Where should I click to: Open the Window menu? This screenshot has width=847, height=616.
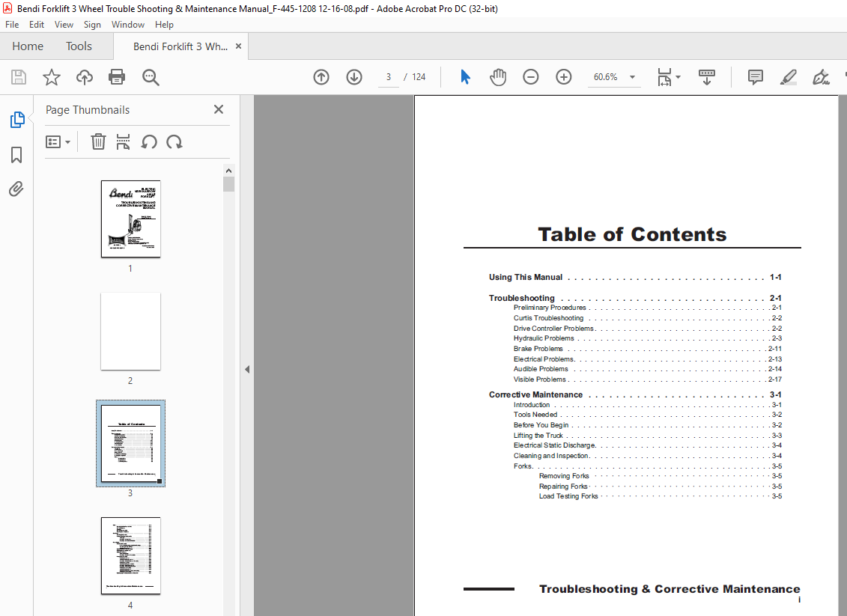[x=128, y=24]
